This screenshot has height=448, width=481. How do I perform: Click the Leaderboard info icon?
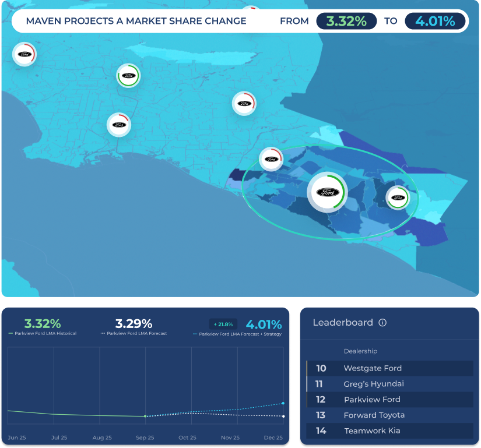tap(382, 323)
